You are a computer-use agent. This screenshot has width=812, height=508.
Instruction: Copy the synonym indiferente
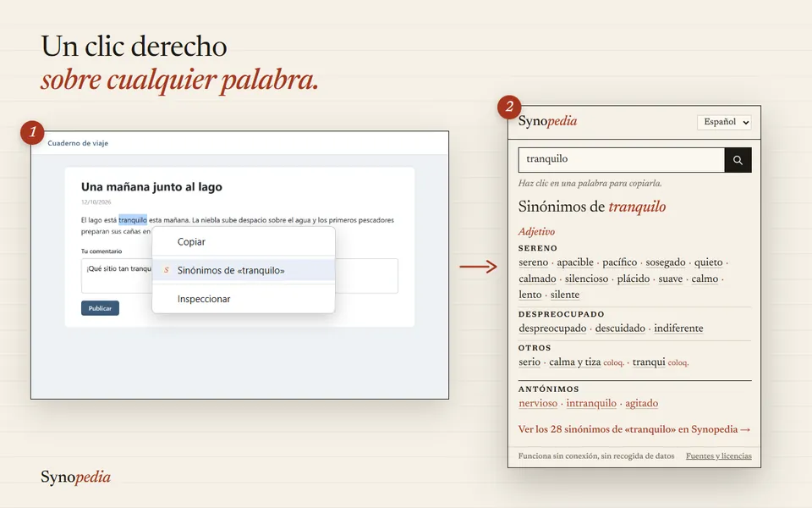[x=678, y=329]
